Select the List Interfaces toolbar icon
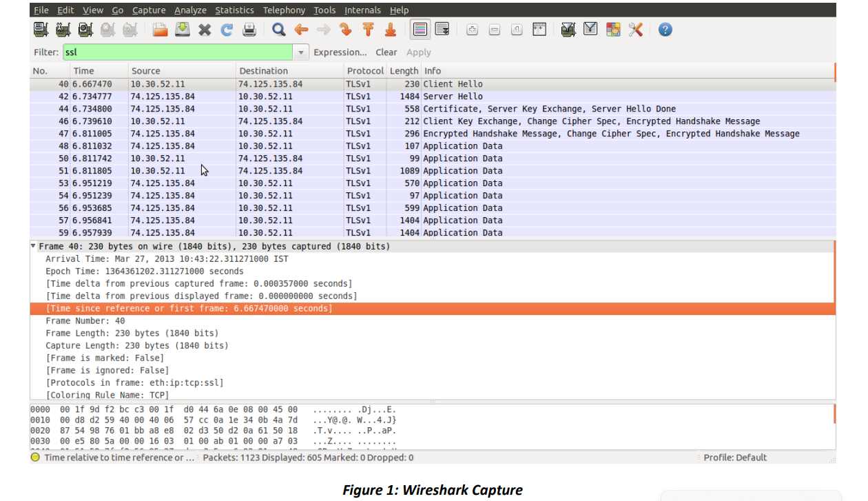The width and height of the screenshot is (868, 501). pos(39,29)
